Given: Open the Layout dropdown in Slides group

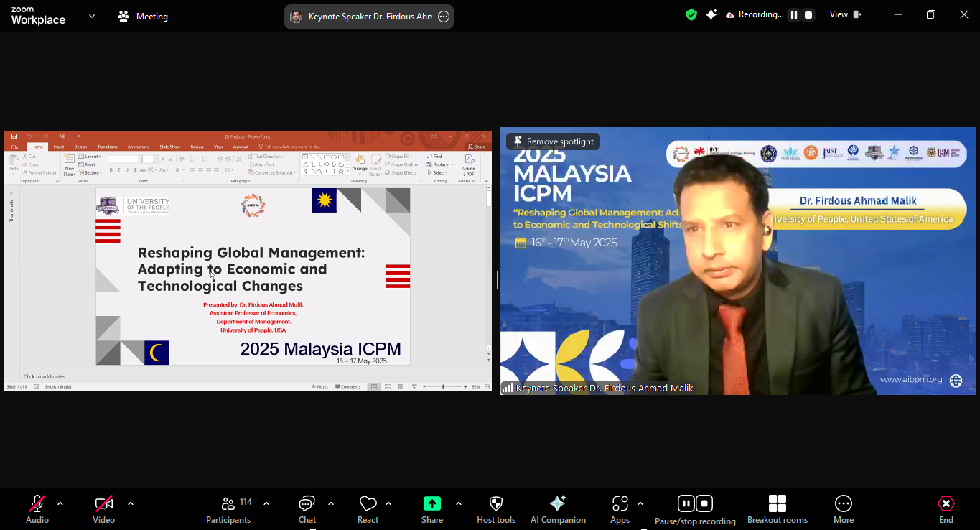Looking at the screenshot, I should pos(90,156).
